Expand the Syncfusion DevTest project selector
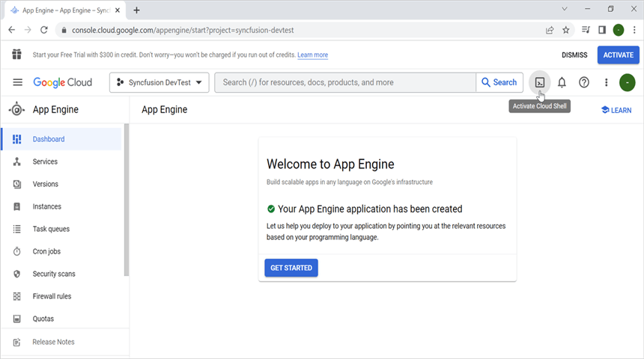Viewport: 644px width, 359px height. pos(160,82)
